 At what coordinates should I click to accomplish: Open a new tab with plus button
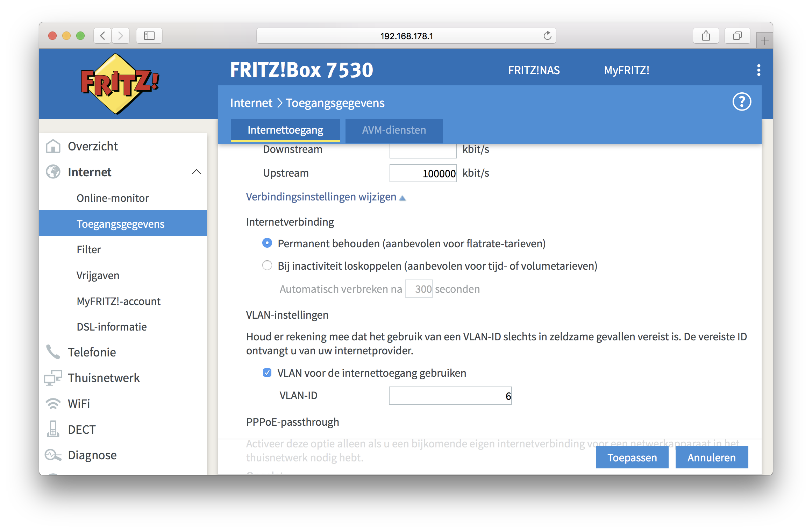764,41
